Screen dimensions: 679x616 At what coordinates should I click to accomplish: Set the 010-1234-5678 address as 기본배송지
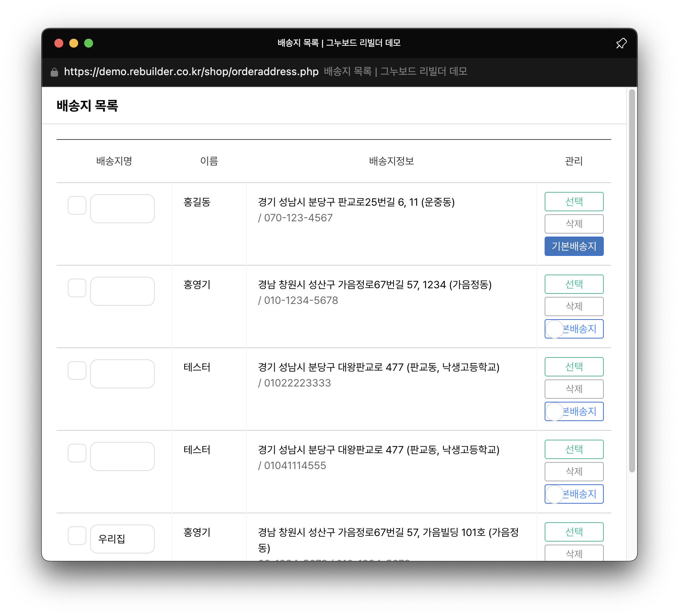click(574, 329)
